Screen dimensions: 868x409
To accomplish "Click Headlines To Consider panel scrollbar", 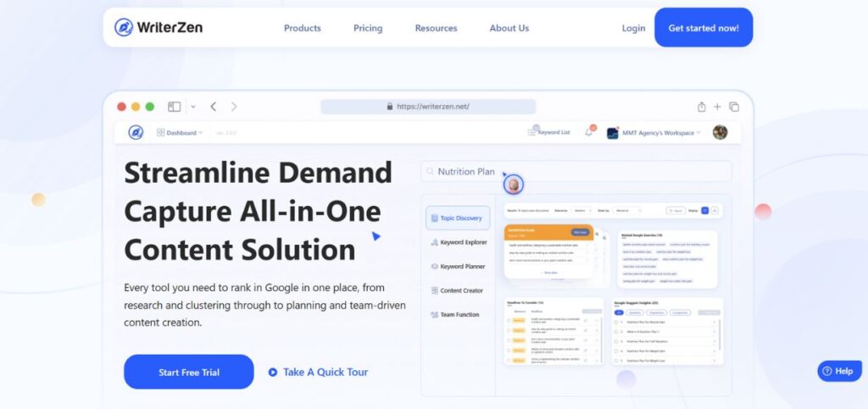I will 601,340.
